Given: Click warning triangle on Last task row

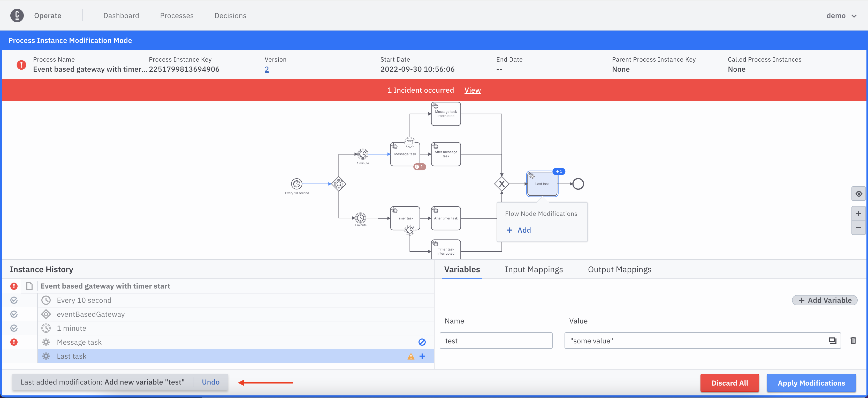Looking at the screenshot, I should tap(411, 356).
